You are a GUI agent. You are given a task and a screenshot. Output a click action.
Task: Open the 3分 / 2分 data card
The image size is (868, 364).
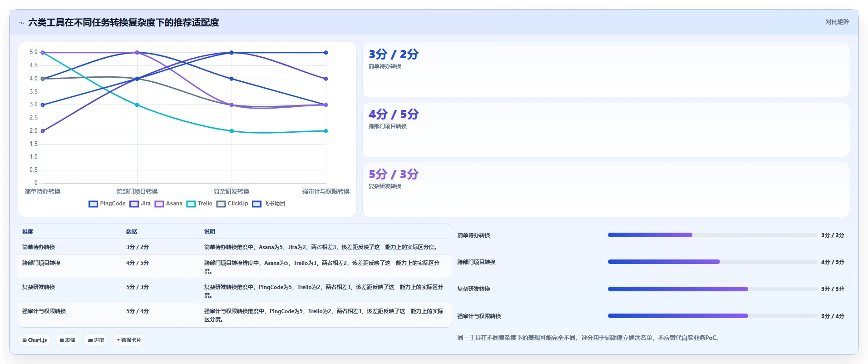[606, 70]
